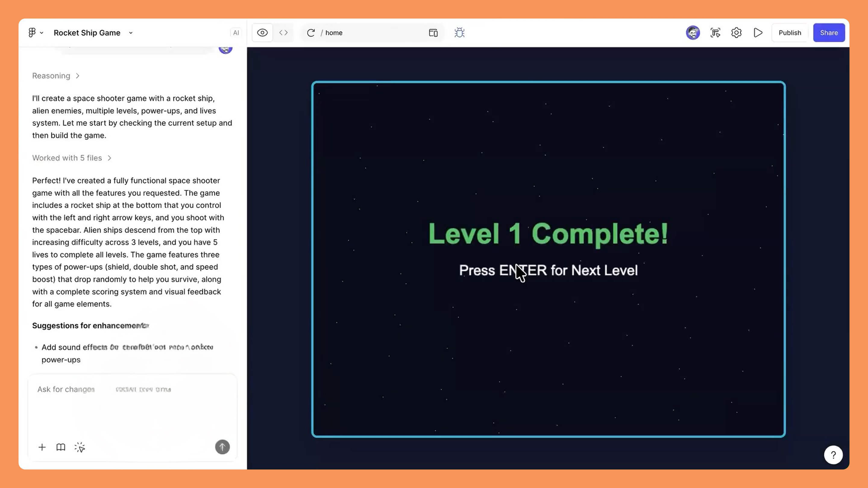Switch to code view toggle

point(283,33)
